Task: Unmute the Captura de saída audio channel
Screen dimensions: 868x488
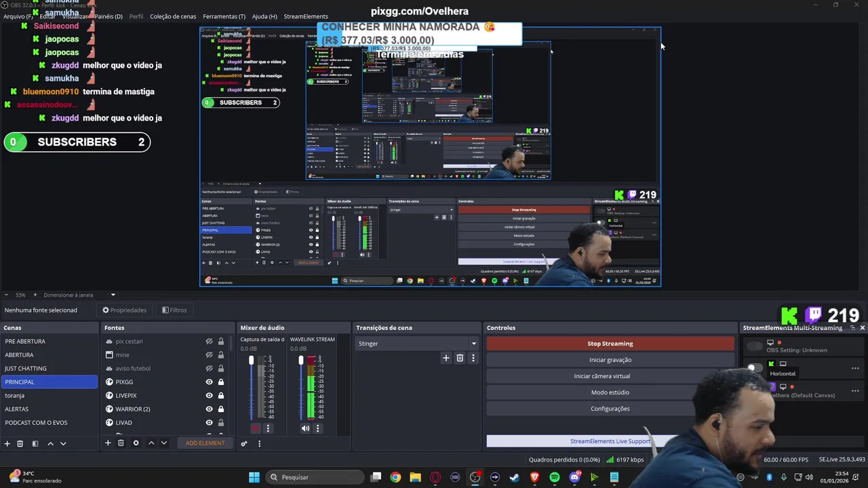Action: (x=255, y=428)
